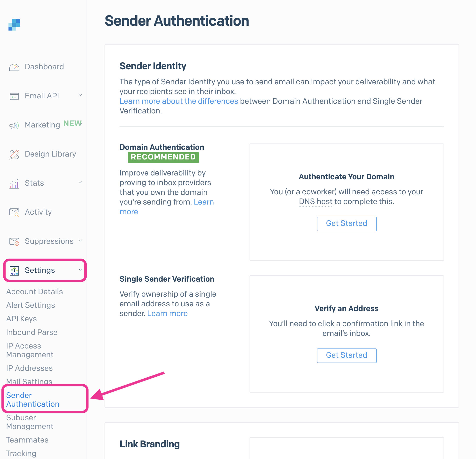Select Sender Authentication in the sidebar

[x=33, y=400]
